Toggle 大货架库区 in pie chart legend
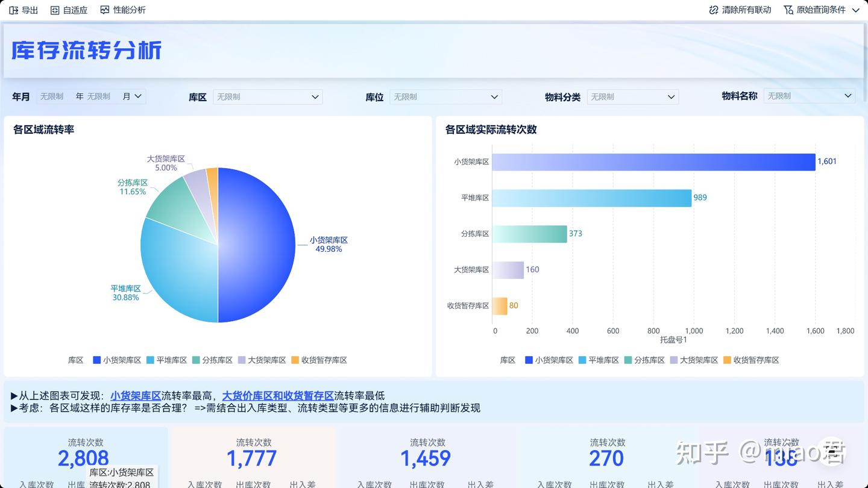 pos(262,360)
